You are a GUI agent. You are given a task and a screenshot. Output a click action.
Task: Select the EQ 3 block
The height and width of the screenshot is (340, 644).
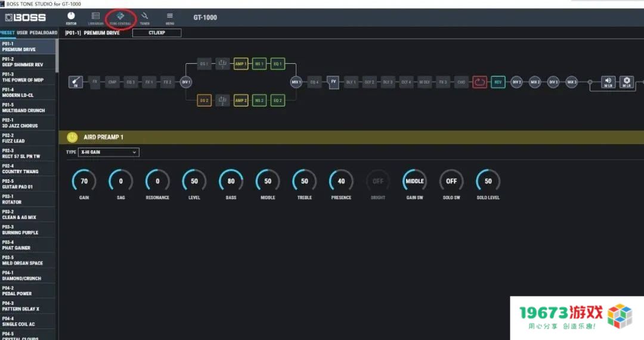pos(131,82)
